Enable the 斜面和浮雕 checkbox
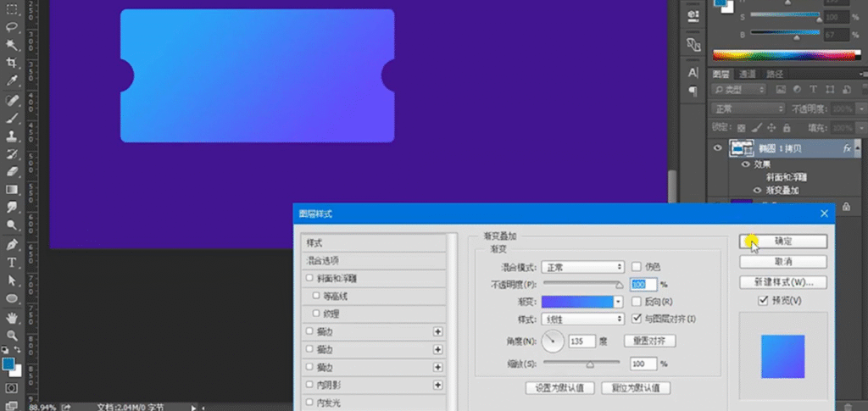Image resolution: width=868 pixels, height=411 pixels. [309, 278]
